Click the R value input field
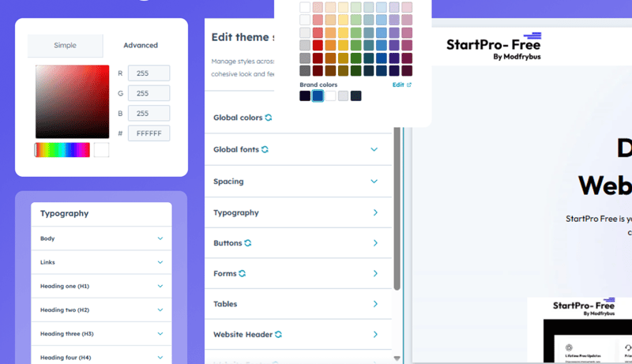The image size is (632, 364). pos(149,73)
